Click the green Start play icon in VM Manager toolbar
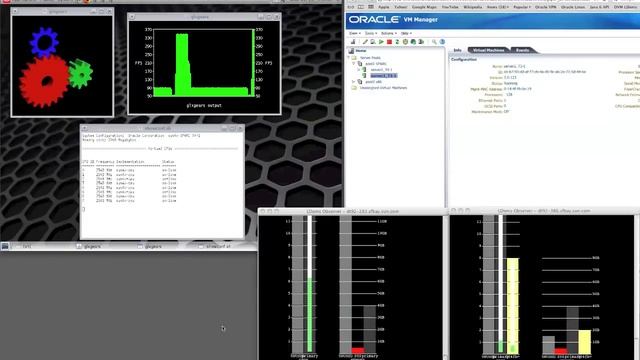The height and width of the screenshot is (360, 640). (381, 42)
